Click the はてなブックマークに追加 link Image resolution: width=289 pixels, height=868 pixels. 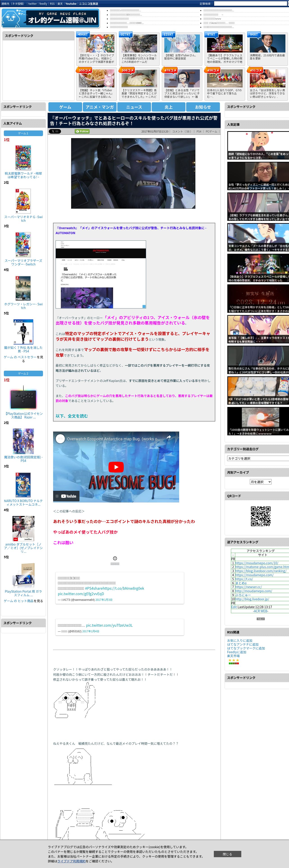pos(246,648)
